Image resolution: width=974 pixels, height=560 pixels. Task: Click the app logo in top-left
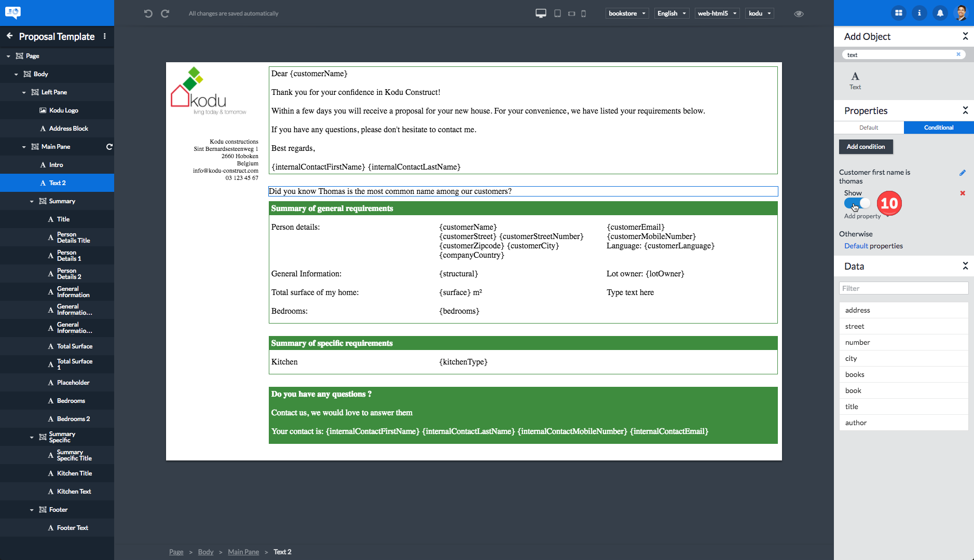coord(13,12)
